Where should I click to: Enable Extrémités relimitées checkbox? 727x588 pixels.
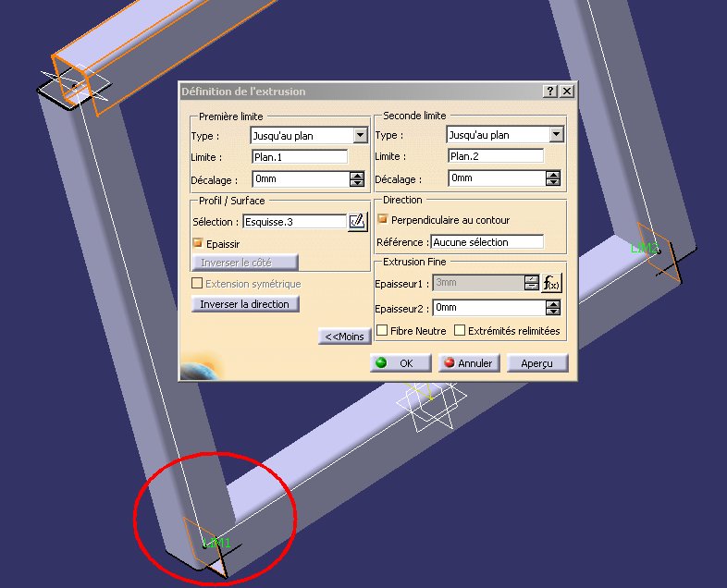point(460,330)
